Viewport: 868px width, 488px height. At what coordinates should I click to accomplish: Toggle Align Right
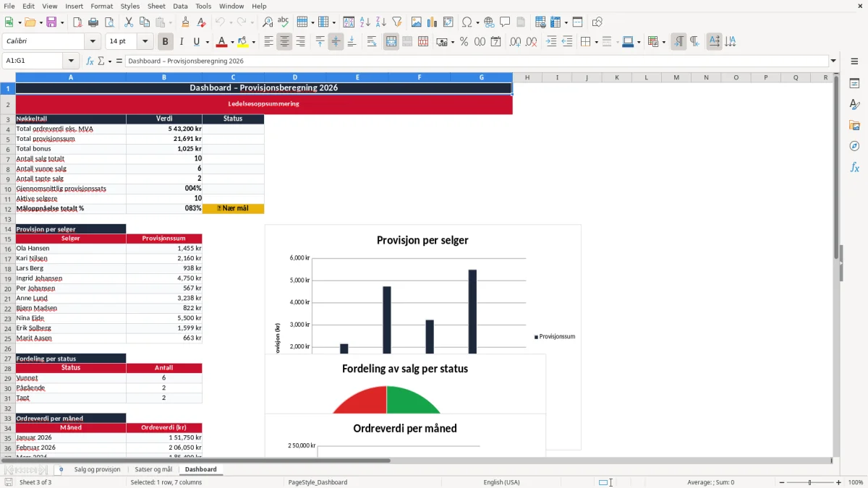click(300, 42)
